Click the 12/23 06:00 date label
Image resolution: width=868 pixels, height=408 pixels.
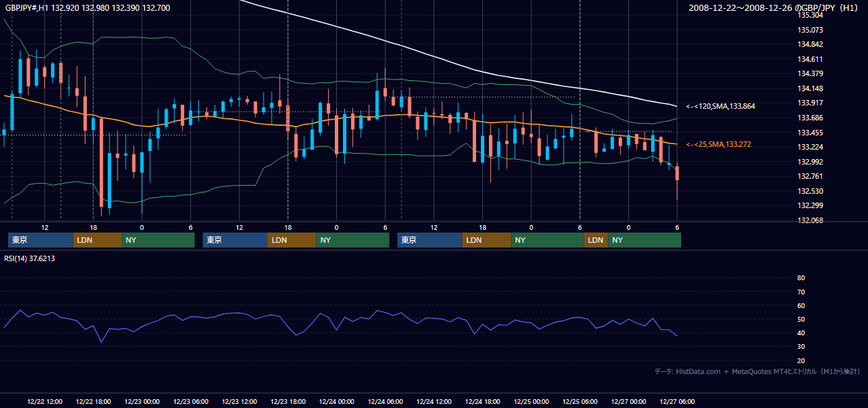point(191,402)
